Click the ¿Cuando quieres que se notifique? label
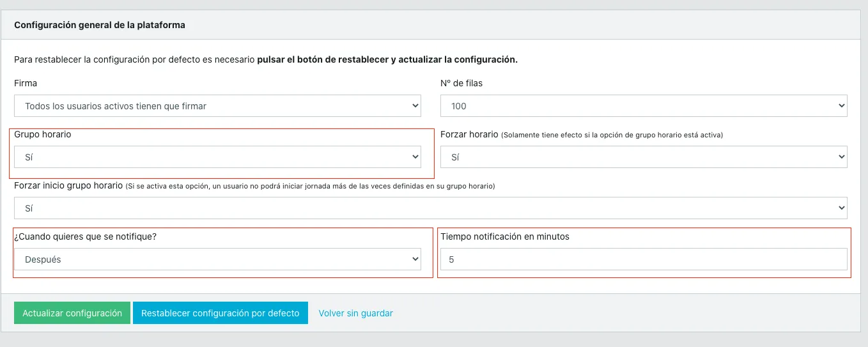This screenshot has width=868, height=347. (x=86, y=236)
